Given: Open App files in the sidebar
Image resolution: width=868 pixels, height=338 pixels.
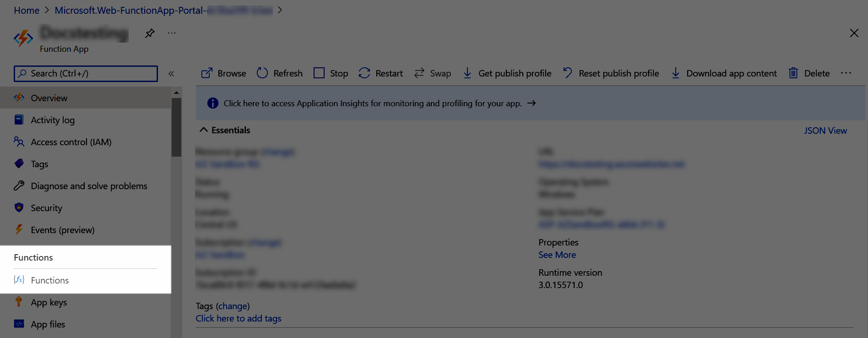Looking at the screenshot, I should click(86, 324).
